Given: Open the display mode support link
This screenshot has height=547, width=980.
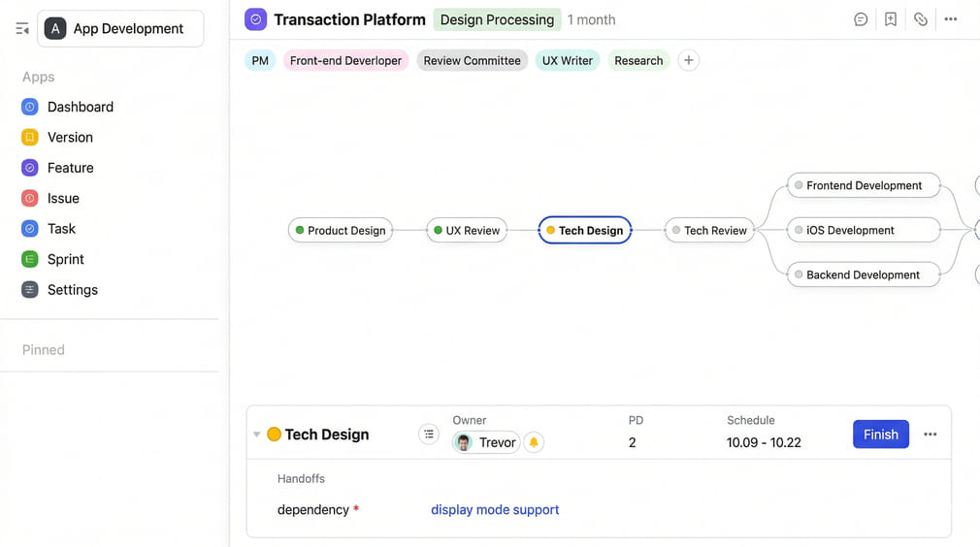Looking at the screenshot, I should [x=495, y=509].
